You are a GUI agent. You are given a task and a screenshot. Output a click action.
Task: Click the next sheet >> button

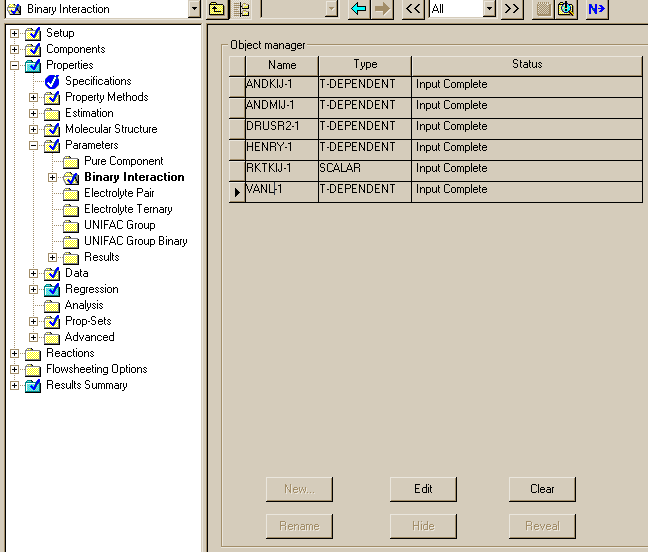[512, 9]
